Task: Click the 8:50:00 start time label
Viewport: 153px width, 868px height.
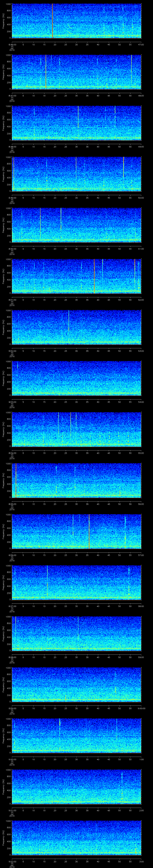Action: pos(12,249)
